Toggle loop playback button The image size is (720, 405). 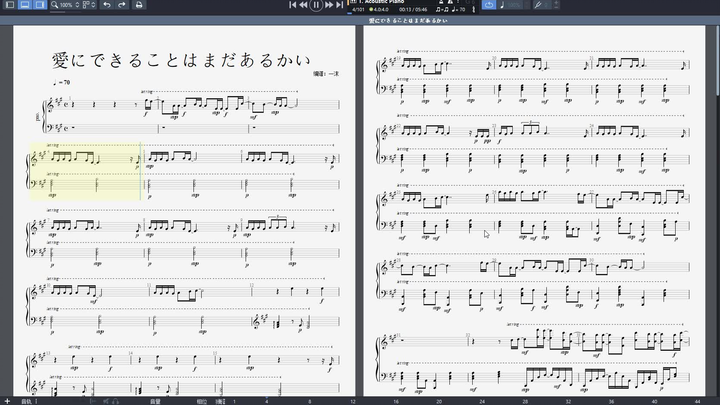point(489,5)
